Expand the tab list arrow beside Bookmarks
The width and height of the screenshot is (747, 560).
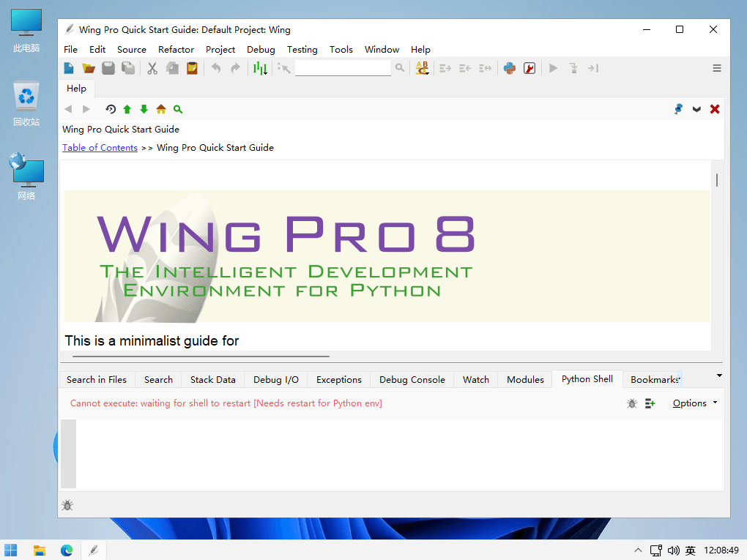(x=719, y=376)
